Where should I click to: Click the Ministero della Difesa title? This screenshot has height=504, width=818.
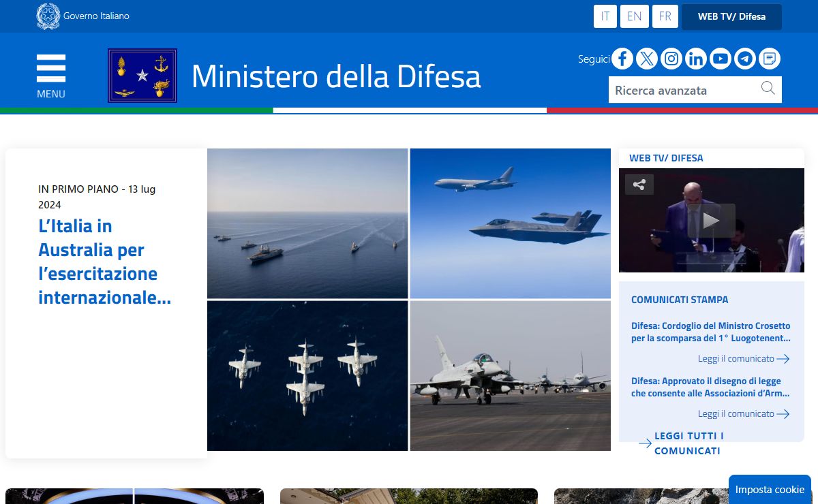click(336, 76)
